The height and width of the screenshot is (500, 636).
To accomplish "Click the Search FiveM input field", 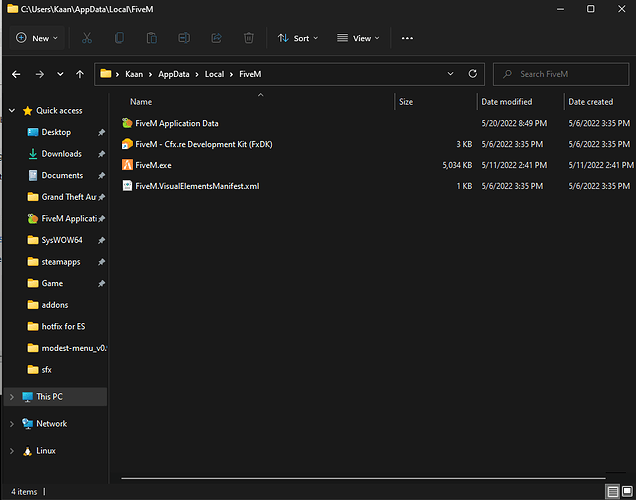I will point(561,74).
